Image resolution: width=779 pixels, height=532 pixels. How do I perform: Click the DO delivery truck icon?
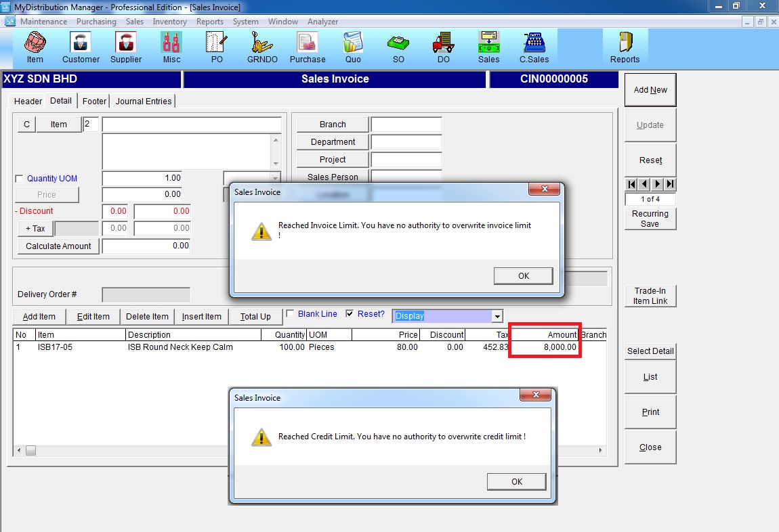tap(443, 47)
